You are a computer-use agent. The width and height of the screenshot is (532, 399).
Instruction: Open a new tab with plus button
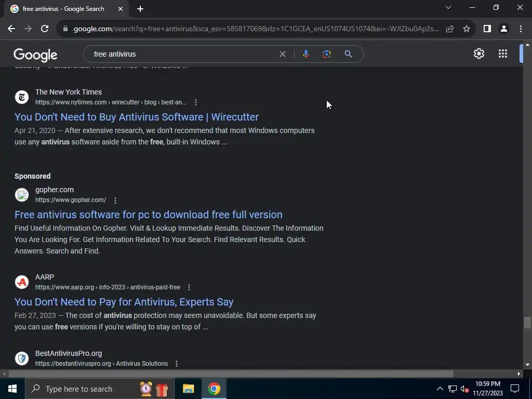(140, 9)
